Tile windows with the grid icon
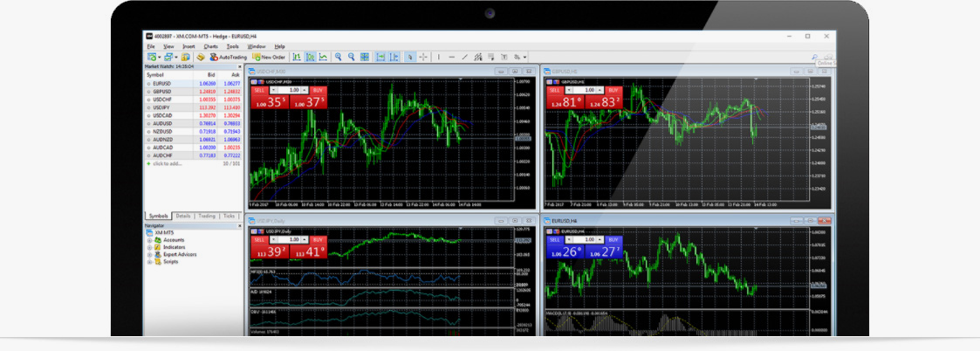Screen dimensions: 980x351 (366, 57)
